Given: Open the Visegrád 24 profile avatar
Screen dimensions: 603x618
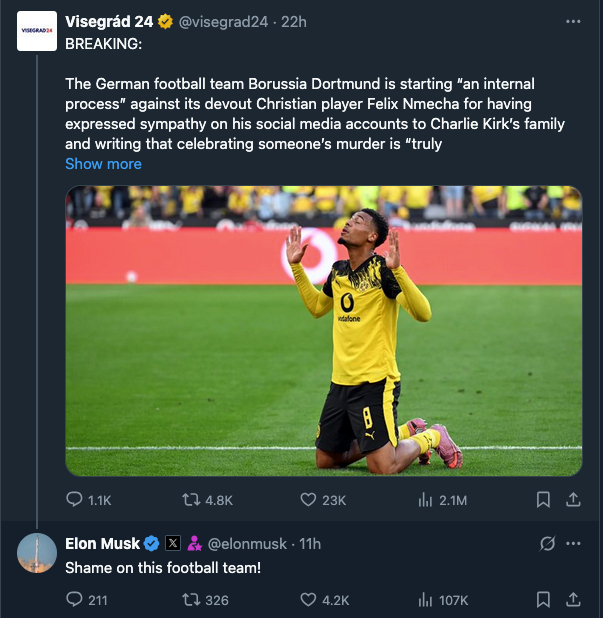Looking at the screenshot, I should (x=37, y=31).
